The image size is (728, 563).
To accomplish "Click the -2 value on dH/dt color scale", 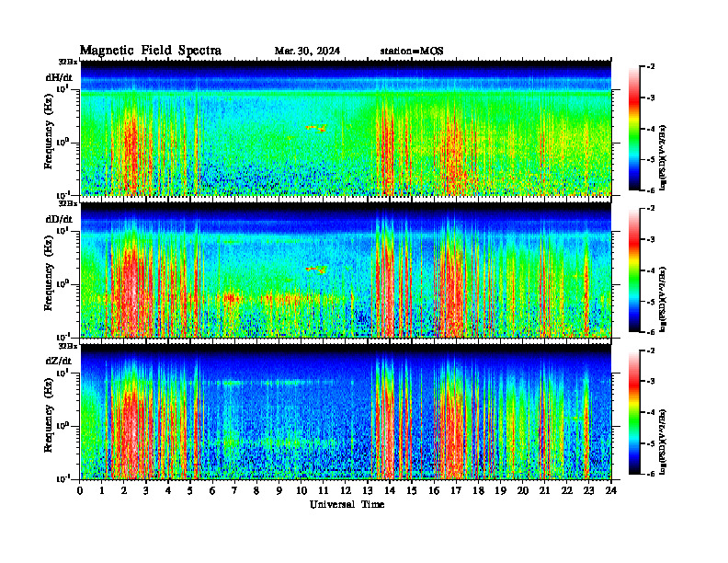I will click(651, 67).
